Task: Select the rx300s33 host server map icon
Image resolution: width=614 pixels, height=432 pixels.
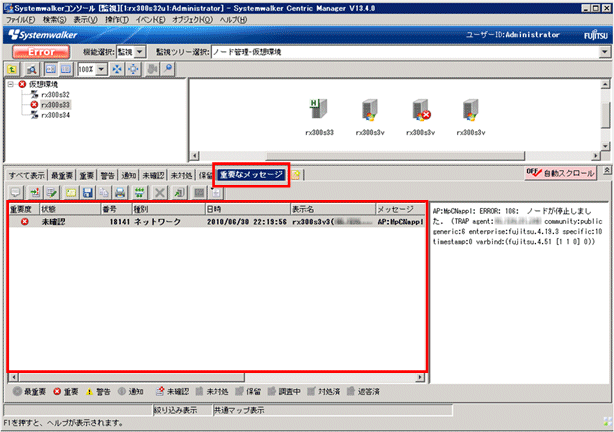Action: click(x=319, y=109)
